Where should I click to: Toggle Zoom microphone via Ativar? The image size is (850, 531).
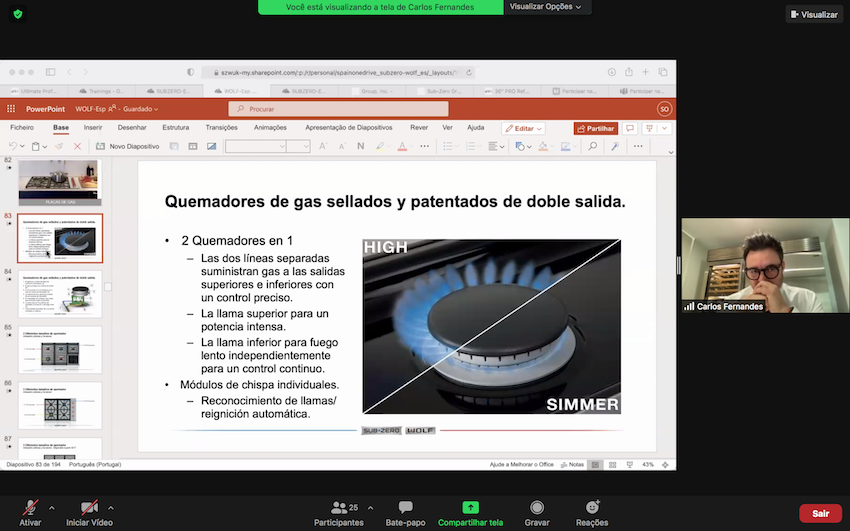(x=30, y=513)
